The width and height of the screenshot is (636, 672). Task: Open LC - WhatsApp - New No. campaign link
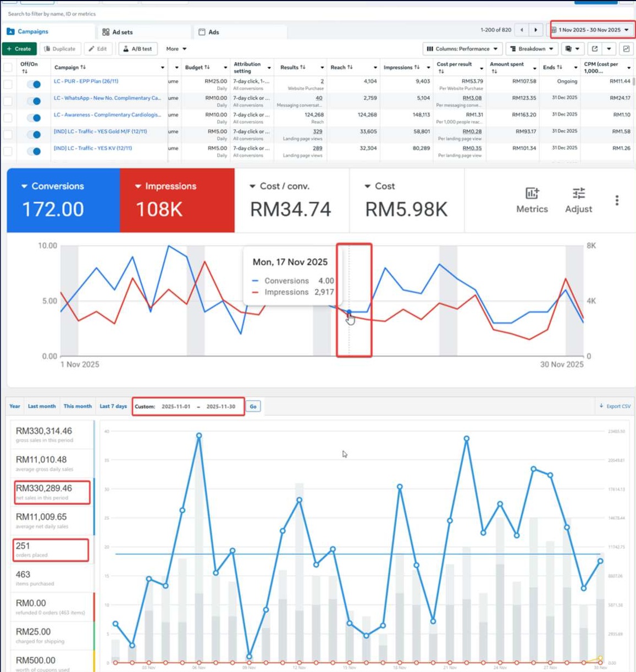tap(107, 98)
